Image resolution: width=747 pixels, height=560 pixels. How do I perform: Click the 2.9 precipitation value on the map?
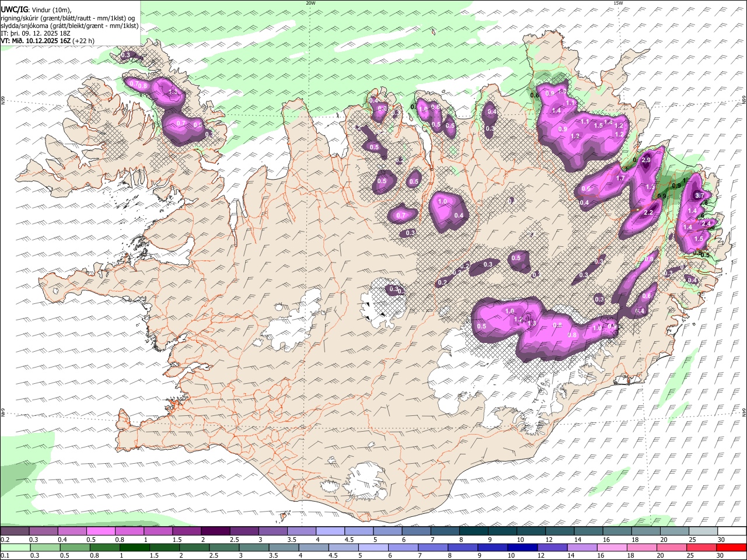point(646,160)
